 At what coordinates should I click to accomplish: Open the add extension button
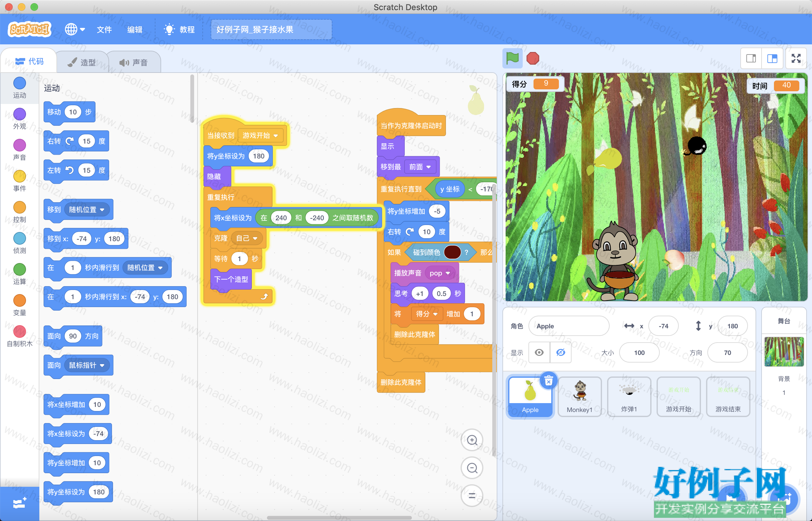click(19, 504)
